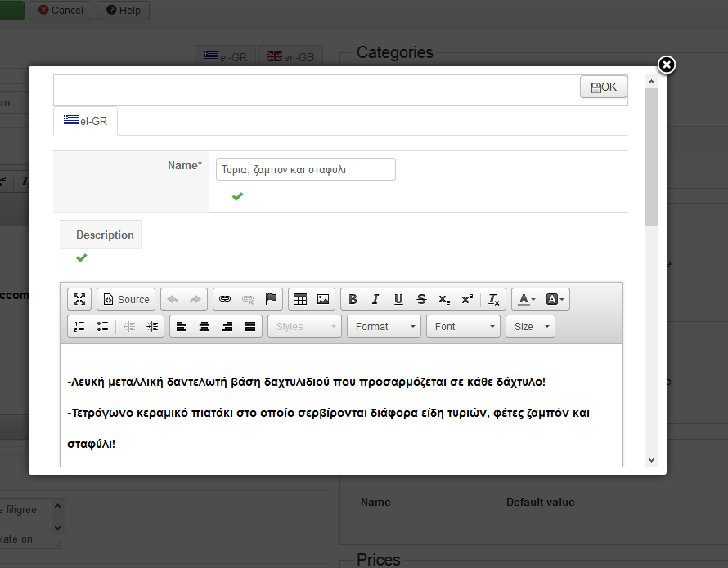Center align the paragraph
The height and width of the screenshot is (568, 728).
pyautogui.click(x=204, y=326)
